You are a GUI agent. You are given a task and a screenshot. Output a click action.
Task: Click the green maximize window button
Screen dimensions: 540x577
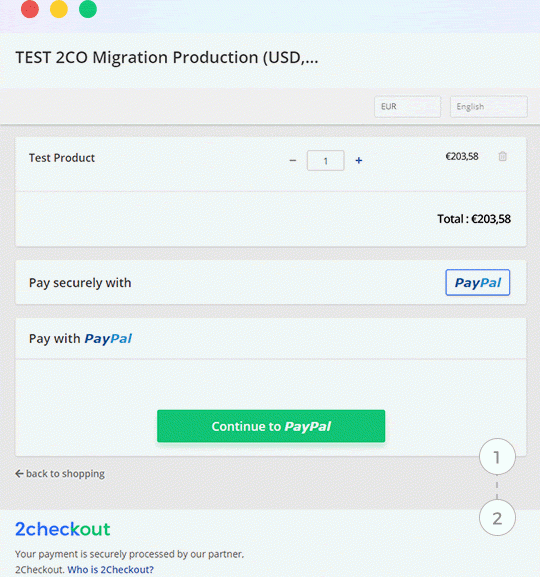(88, 9)
